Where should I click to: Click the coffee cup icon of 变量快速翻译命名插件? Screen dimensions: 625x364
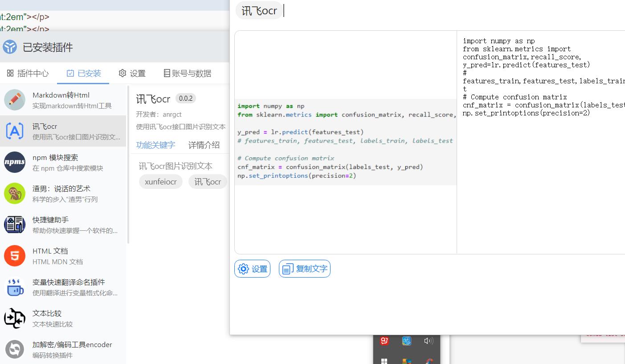coord(15,287)
